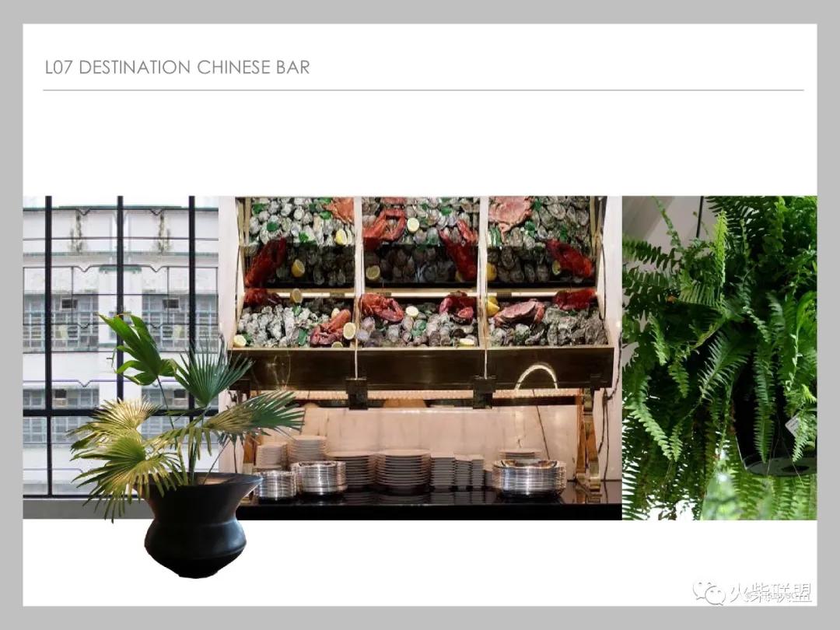Click the horizontal divider line under the title
840x630 pixels.
[x=423, y=90]
